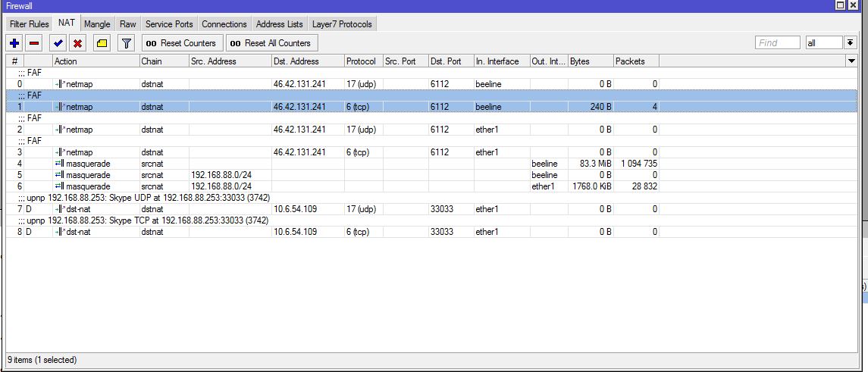Screen dimensions: 868x372
Task: Sort by Packets column header
Action: 636,61
